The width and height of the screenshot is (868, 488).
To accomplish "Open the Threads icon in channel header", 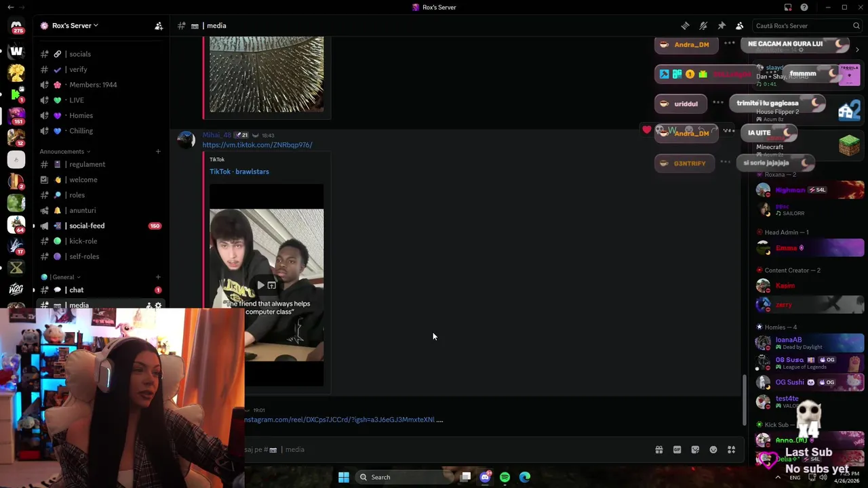I will pyautogui.click(x=685, y=26).
